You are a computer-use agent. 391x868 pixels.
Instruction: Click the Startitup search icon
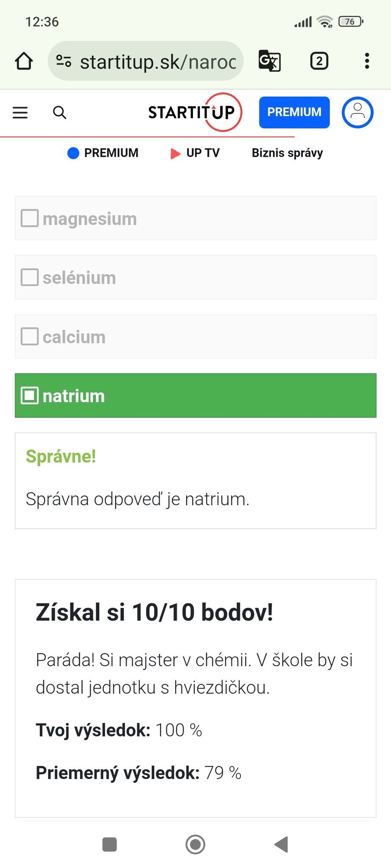click(x=59, y=113)
